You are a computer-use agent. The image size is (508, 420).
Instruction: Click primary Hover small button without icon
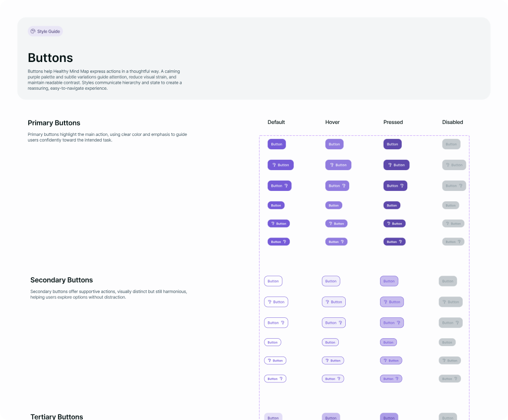pyautogui.click(x=334, y=205)
